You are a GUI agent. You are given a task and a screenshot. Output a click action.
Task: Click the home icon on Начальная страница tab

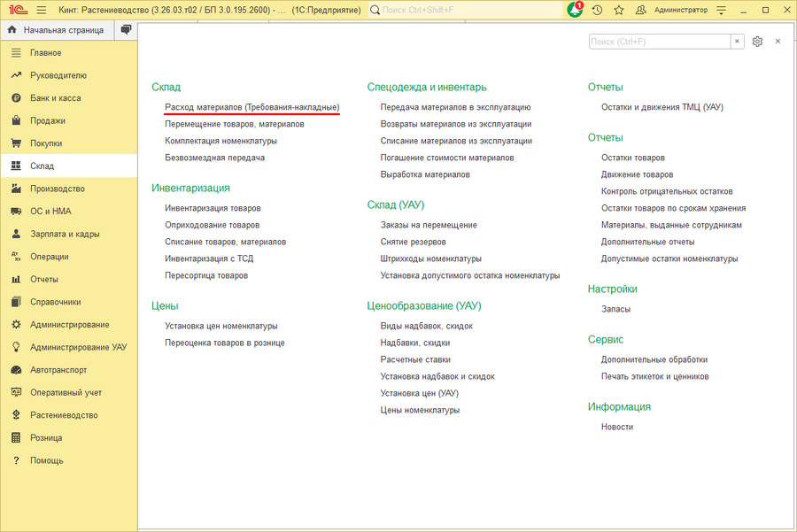point(12,29)
